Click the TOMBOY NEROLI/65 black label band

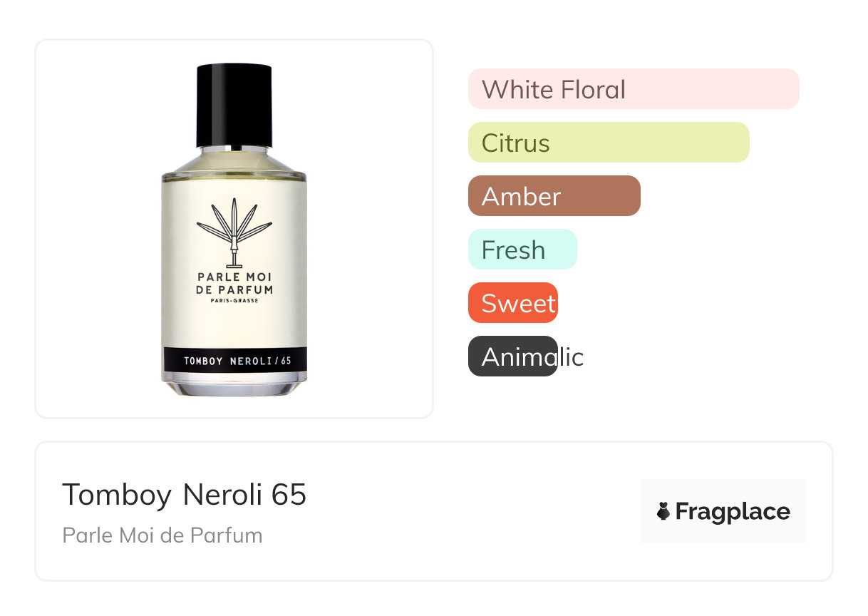(x=234, y=360)
